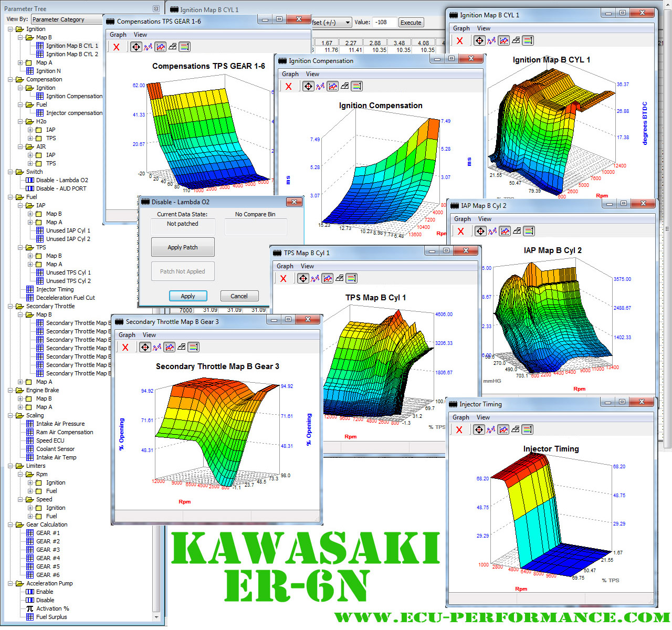672x630 pixels.
Task: Toggle the color legend icon in the Injector Timing toolbar
Action: tap(528, 430)
